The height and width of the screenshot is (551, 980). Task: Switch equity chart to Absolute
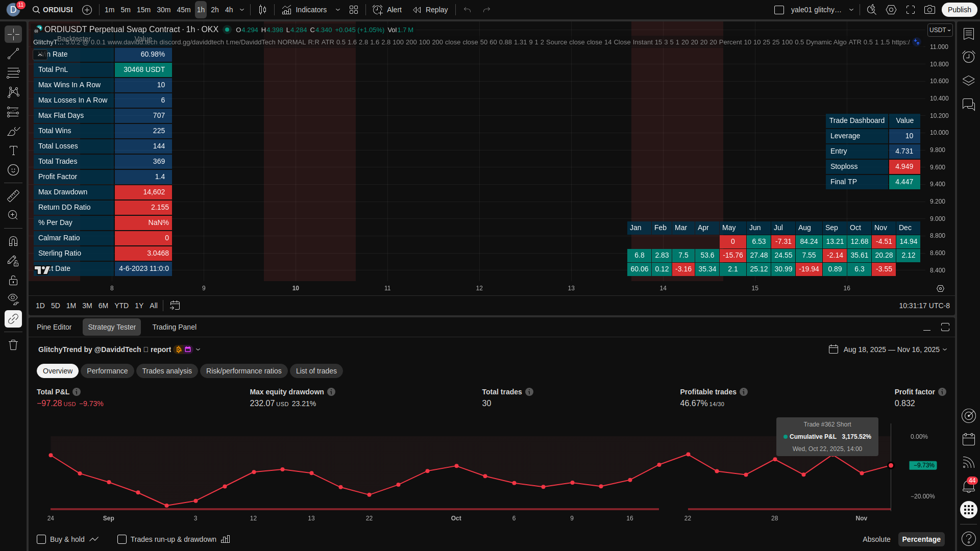pos(876,539)
